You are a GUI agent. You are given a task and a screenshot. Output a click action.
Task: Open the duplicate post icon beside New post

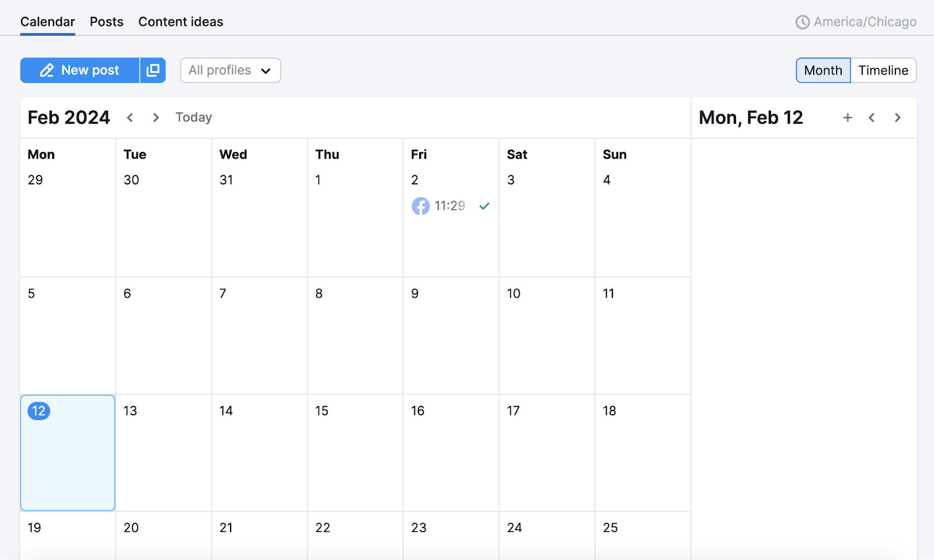(x=152, y=70)
